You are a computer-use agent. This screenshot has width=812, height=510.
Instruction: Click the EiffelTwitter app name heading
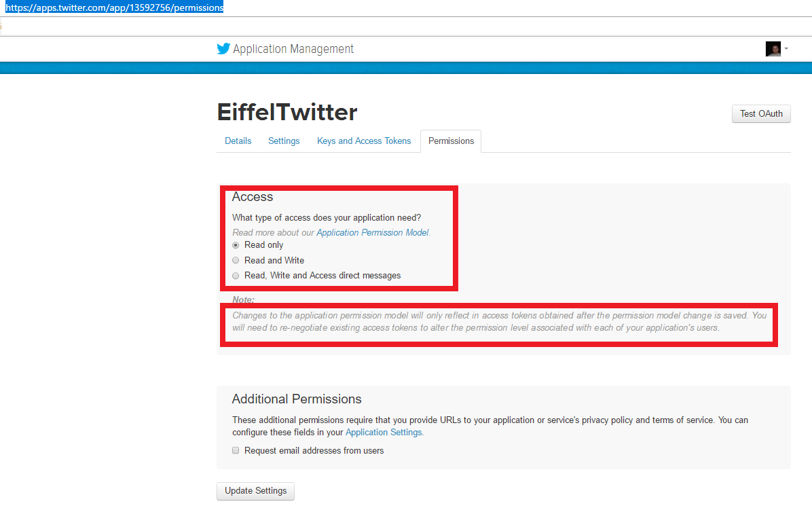click(287, 113)
